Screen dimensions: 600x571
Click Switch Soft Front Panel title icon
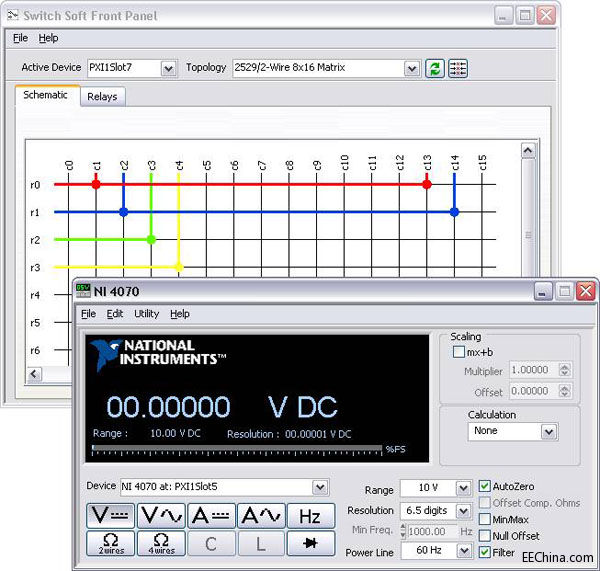pyautogui.click(x=13, y=15)
